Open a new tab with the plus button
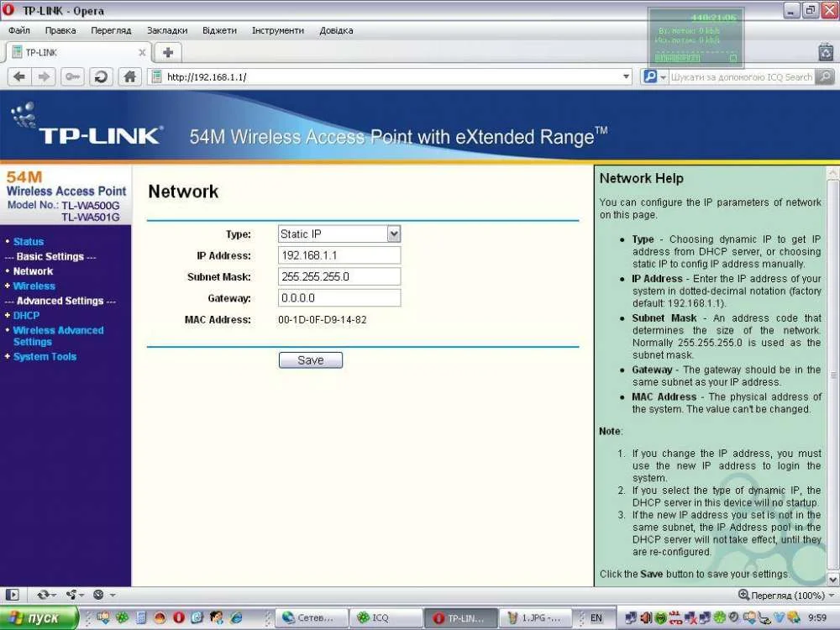 pos(168,52)
